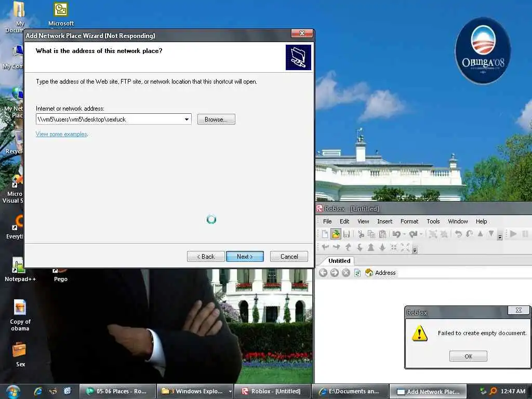Screen dimensions: 532x399
Task: Click Copy icon in Roblox toolbar
Action: (371, 234)
